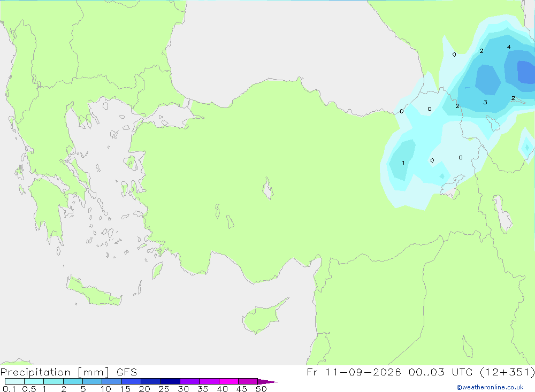Screen dimensions: 535x392
Task: Click the '15' legend scale label
Action: click(x=125, y=389)
